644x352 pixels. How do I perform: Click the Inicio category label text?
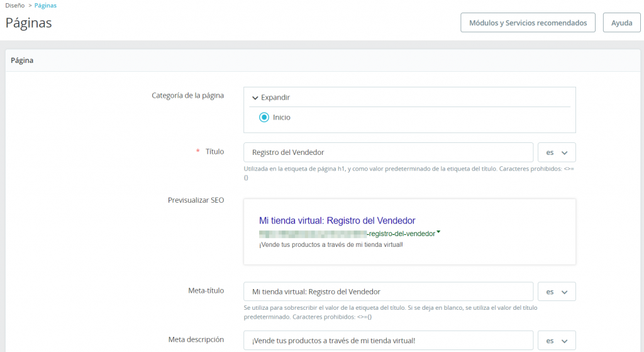pos(281,117)
